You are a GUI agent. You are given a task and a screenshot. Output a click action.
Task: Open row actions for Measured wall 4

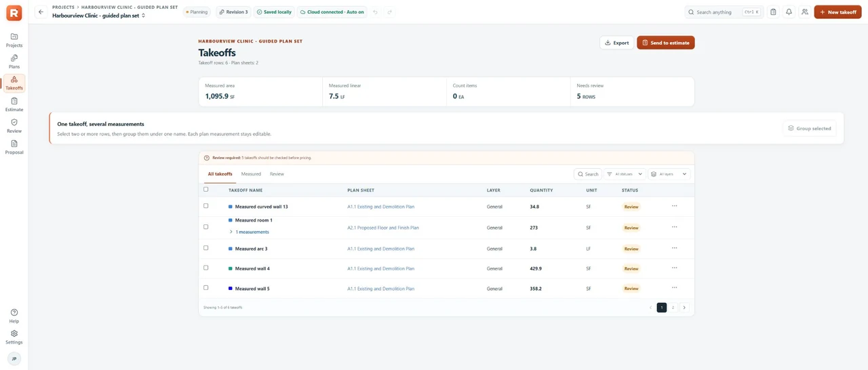coord(674,268)
